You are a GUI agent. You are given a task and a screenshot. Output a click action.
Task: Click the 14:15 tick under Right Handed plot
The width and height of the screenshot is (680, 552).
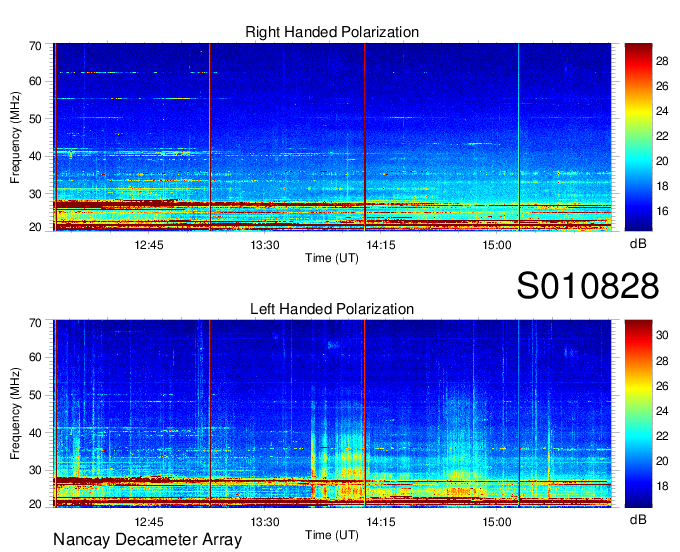pyautogui.click(x=381, y=245)
